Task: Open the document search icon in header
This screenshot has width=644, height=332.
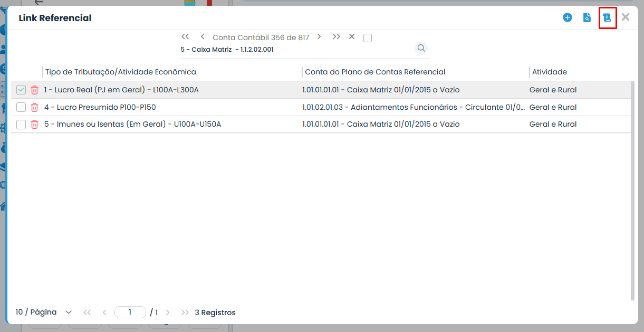Action: [587, 17]
